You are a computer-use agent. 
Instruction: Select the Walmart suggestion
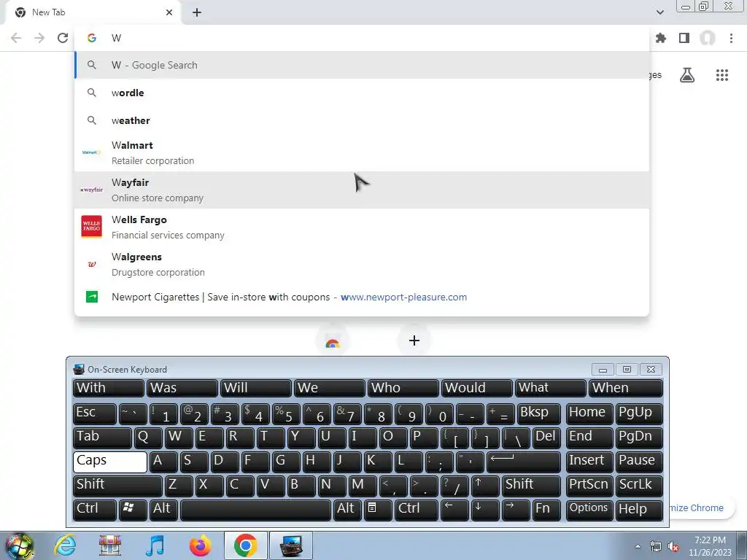coord(362,153)
